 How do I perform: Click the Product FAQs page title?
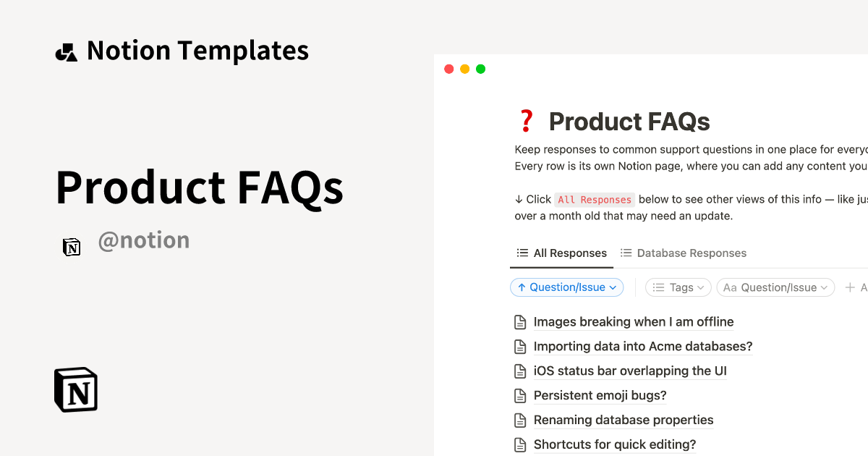pyautogui.click(x=629, y=122)
